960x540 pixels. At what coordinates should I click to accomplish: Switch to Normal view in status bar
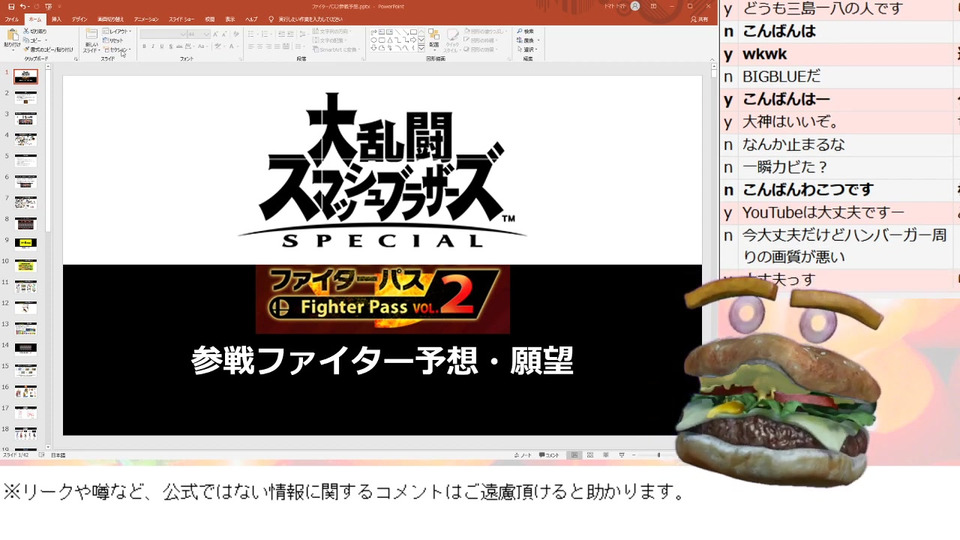pos(574,456)
